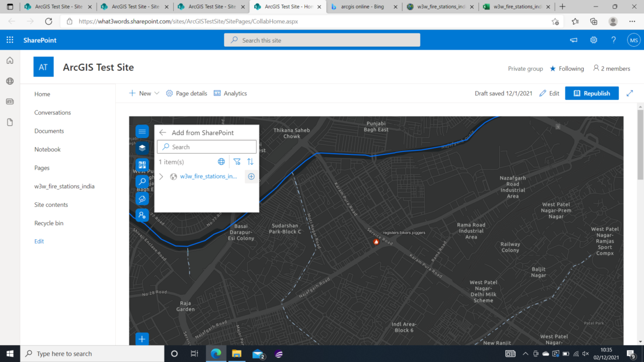Viewport: 644px width, 362px height.
Task: Open SharePoint settings gear
Action: [594, 40]
